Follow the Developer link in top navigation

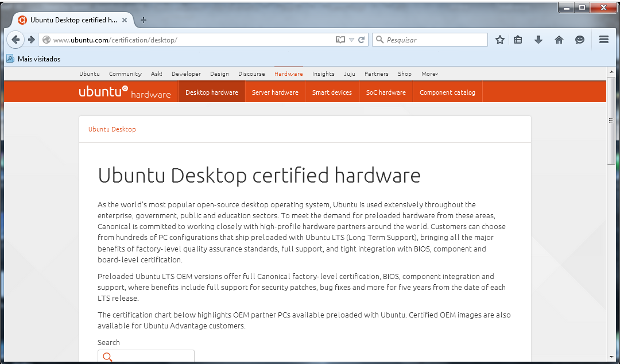coord(186,73)
